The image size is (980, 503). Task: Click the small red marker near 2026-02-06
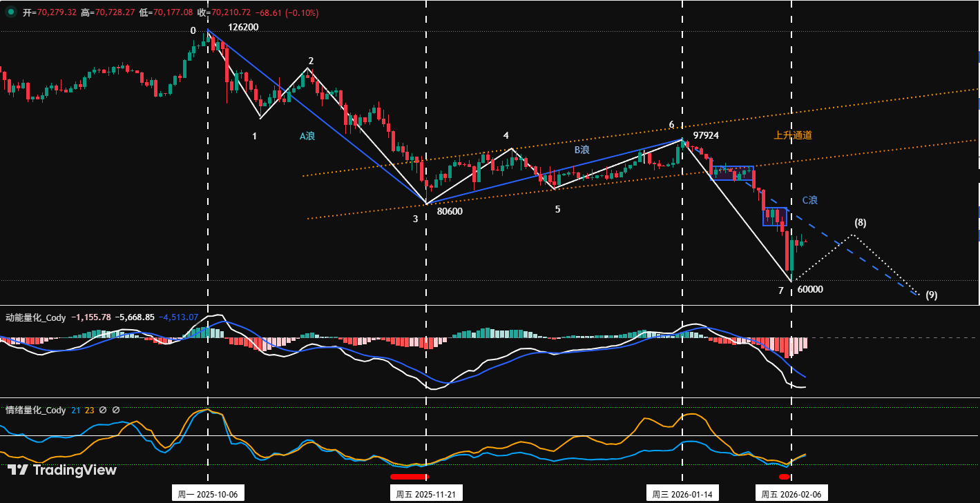click(784, 477)
